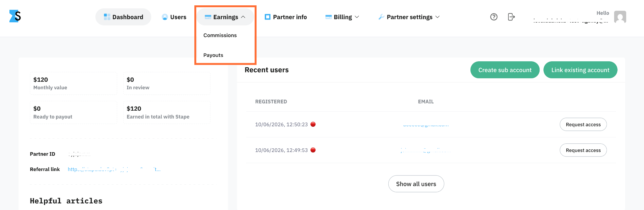Screen dimensions: 644x210
Task: Collapse the Earnings menu chevron
Action: [x=243, y=17]
